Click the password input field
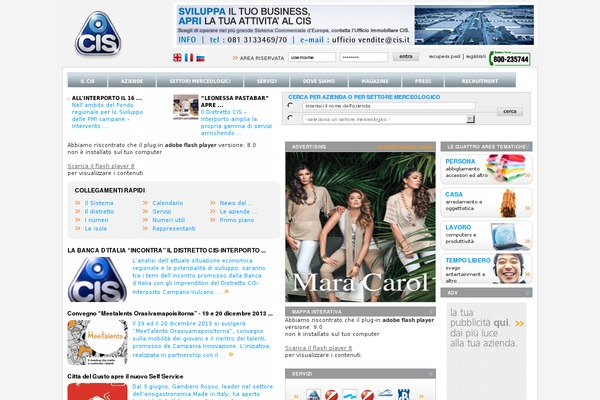The width and height of the screenshot is (600, 400). [364, 57]
